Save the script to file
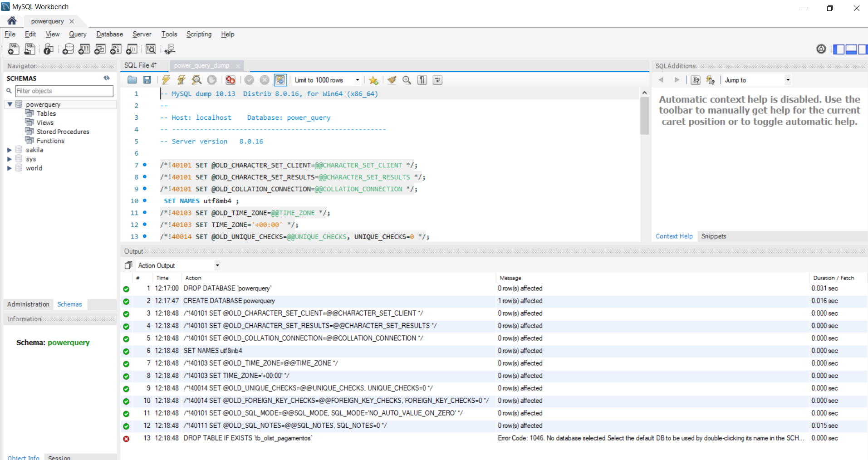 tap(147, 80)
